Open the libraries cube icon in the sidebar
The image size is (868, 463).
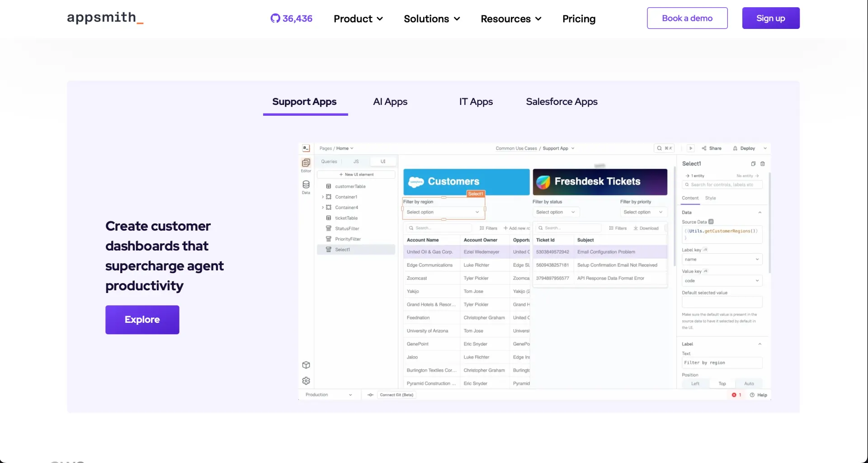[x=306, y=365]
